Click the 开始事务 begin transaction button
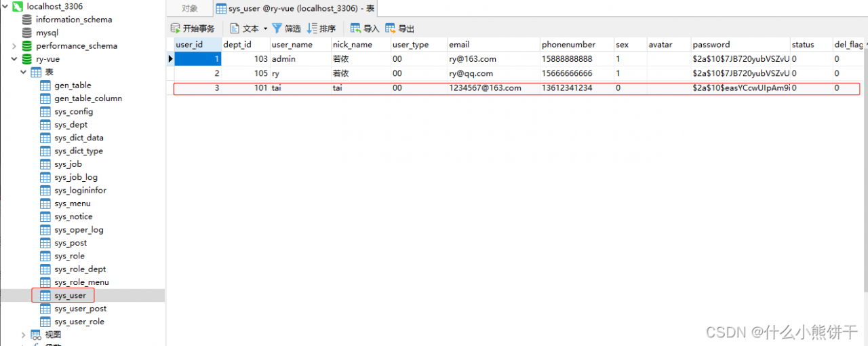The width and height of the screenshot is (868, 346). [x=193, y=28]
